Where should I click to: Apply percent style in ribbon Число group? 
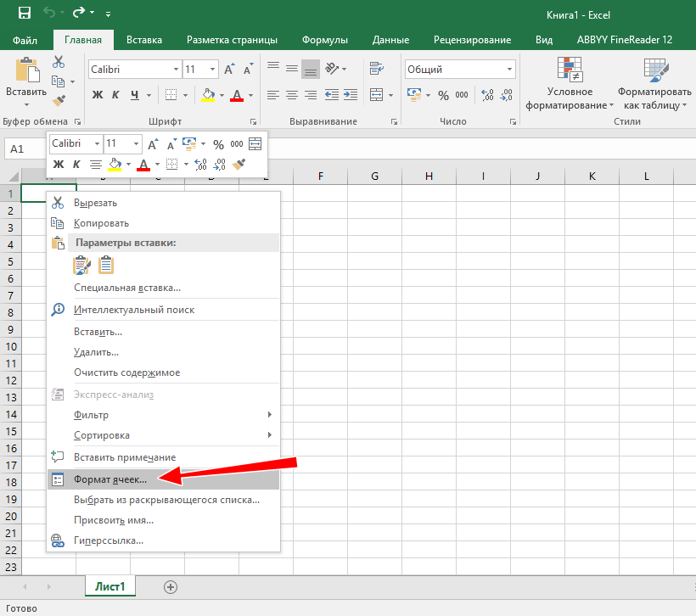(443, 95)
